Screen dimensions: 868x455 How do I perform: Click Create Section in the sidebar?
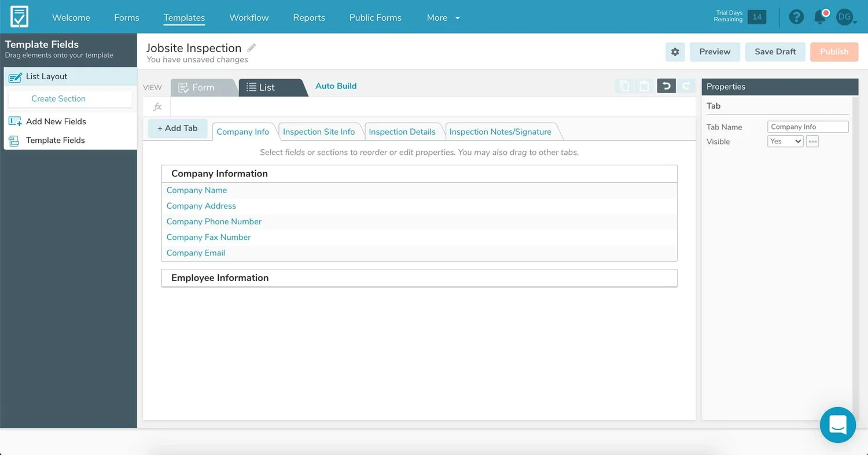[58, 98]
